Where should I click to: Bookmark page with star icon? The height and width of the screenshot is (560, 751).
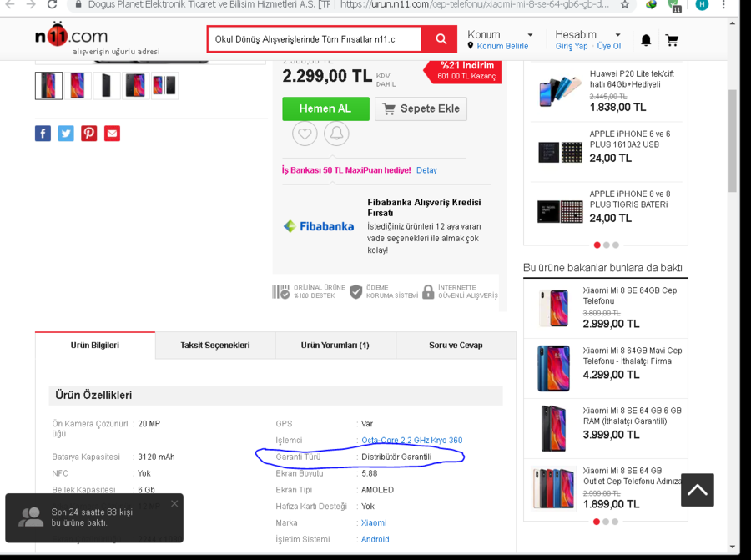tap(624, 5)
